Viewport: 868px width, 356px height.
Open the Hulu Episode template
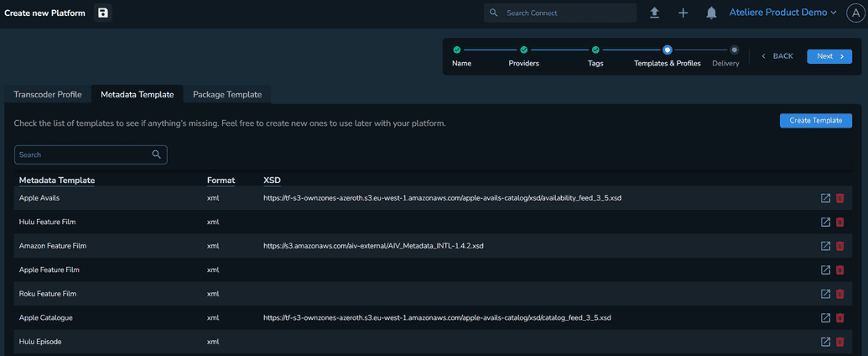pyautogui.click(x=825, y=342)
